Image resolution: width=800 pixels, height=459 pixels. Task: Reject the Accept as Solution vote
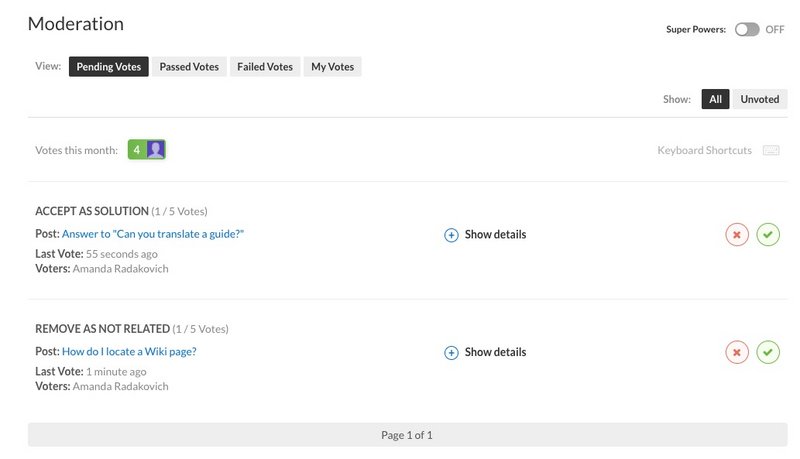737,235
